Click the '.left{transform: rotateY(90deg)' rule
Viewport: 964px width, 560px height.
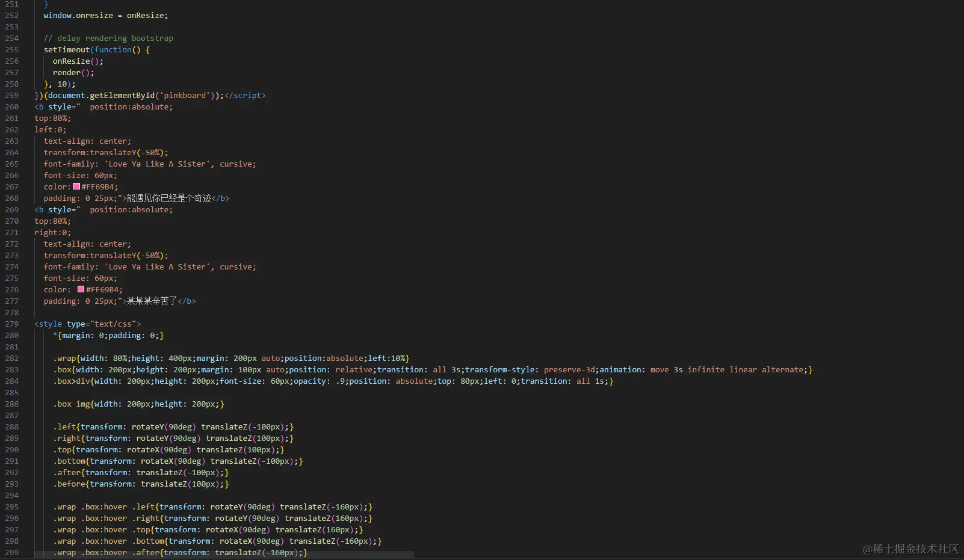point(173,427)
